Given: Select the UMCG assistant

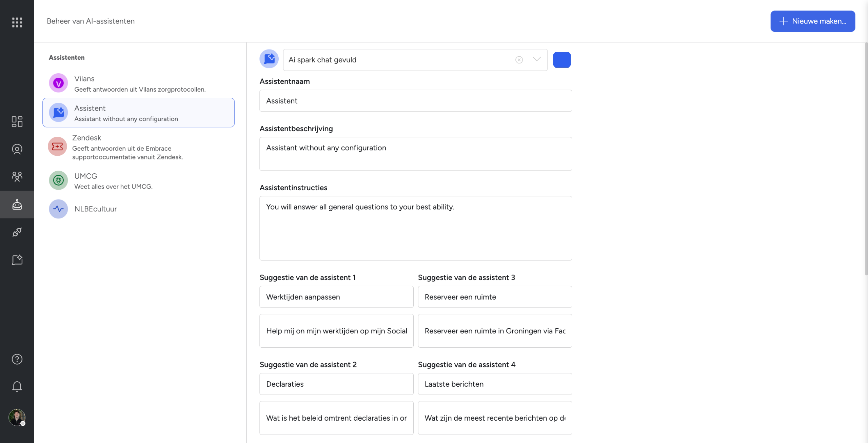Looking at the screenshot, I should coord(138,181).
